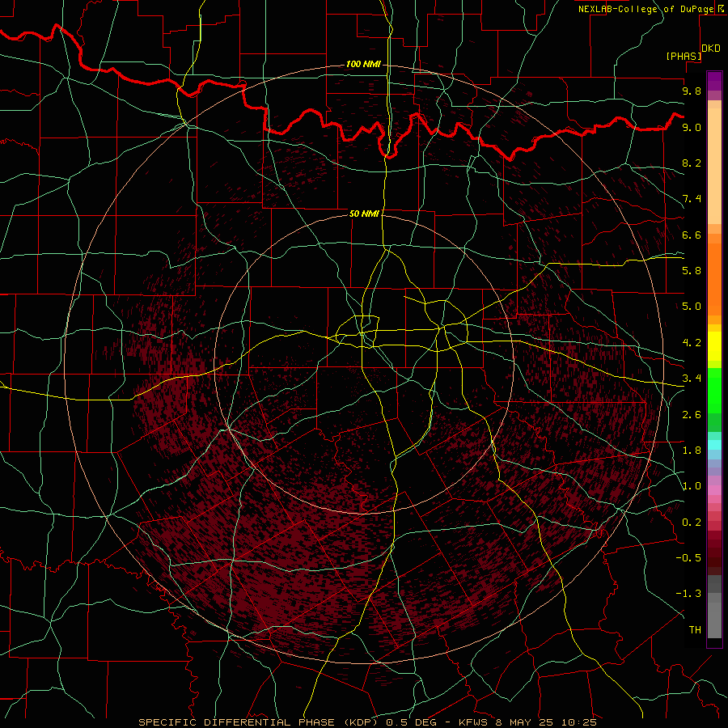Select the 100 NMI range ring label
728x728 pixels.
coord(363,64)
